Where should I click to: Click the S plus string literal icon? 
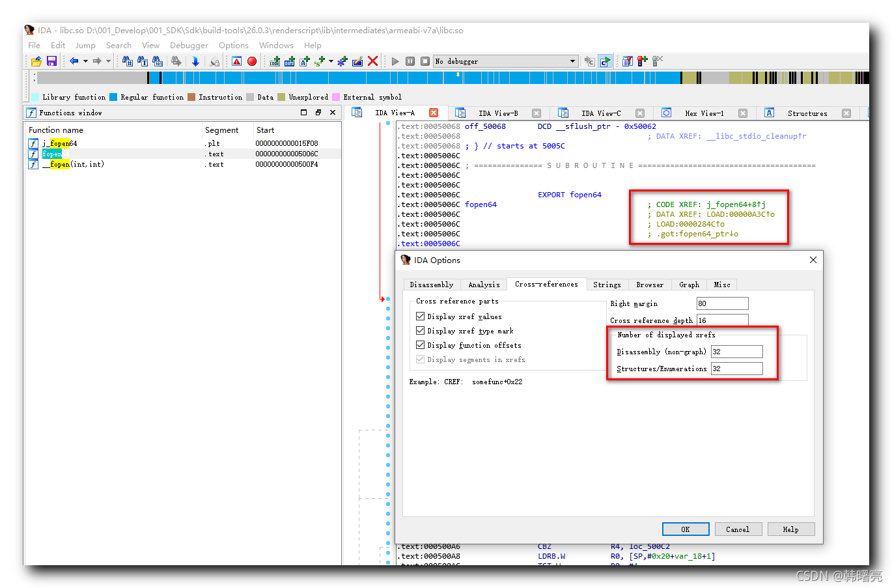pyautogui.click(x=319, y=61)
